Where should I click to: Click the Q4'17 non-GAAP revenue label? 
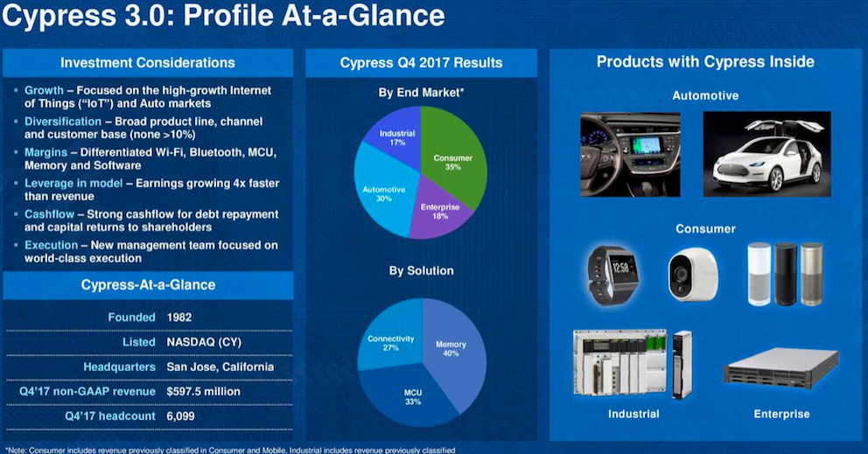click(x=87, y=391)
